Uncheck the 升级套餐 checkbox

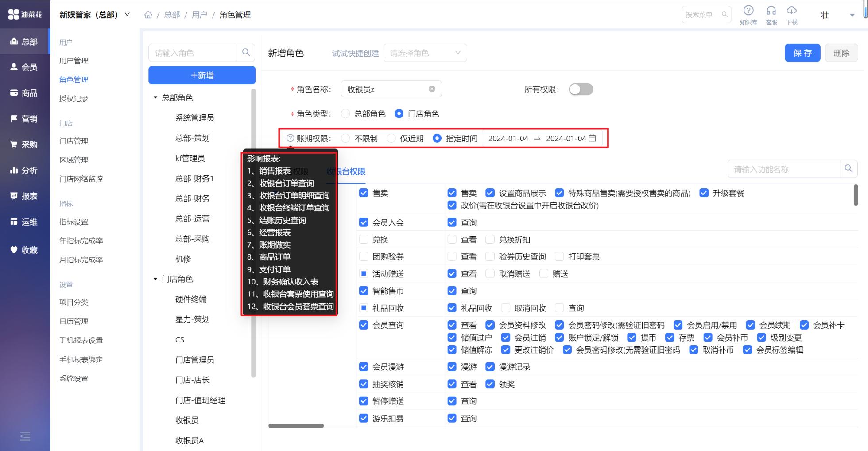pyautogui.click(x=704, y=193)
